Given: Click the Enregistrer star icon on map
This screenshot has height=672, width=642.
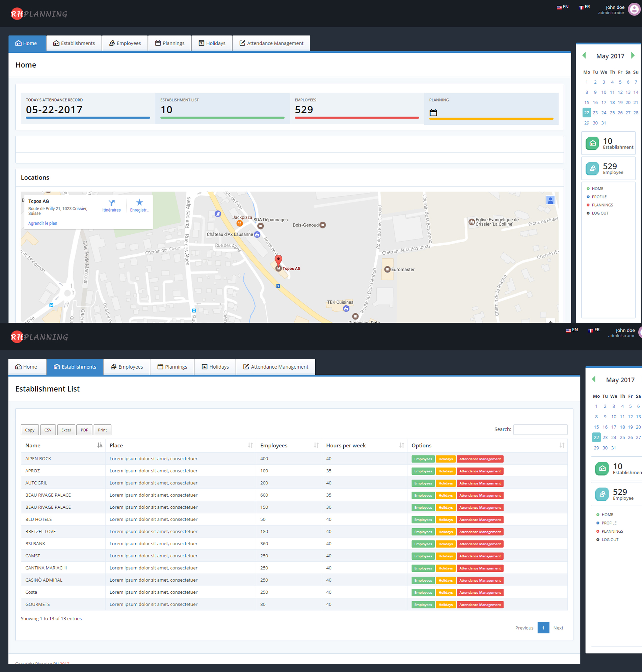Looking at the screenshot, I should (139, 202).
